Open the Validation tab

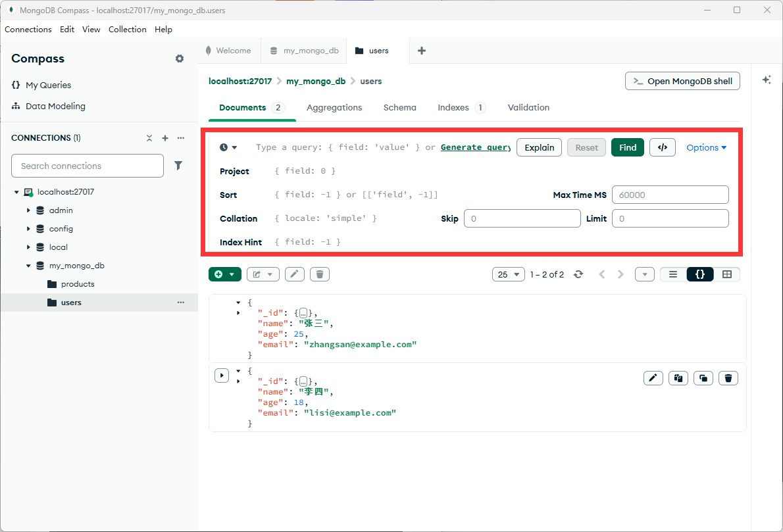click(528, 107)
